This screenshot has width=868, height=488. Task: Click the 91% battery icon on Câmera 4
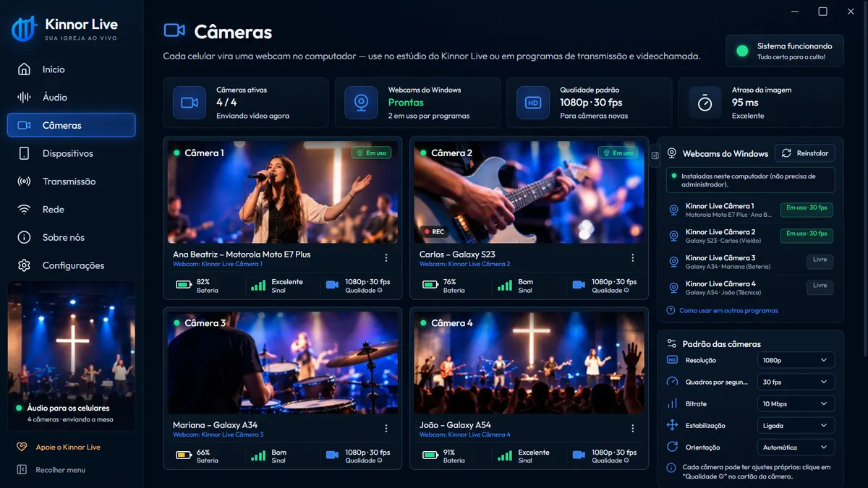(430, 456)
